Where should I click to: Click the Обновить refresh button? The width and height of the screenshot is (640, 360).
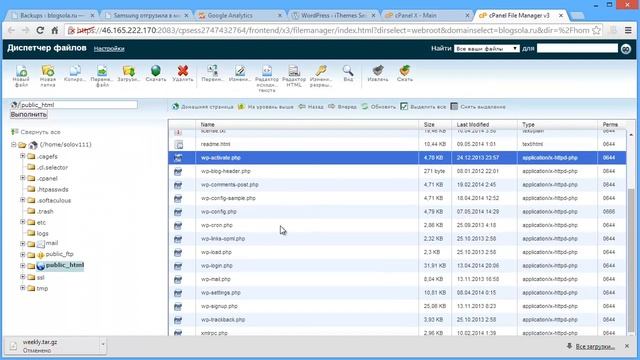(x=379, y=107)
